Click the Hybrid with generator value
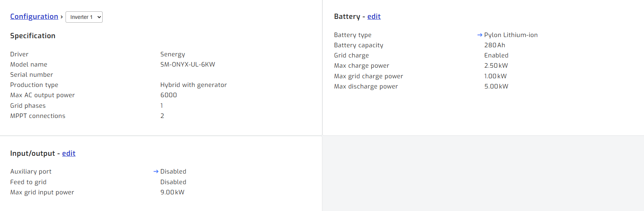 (x=193, y=85)
